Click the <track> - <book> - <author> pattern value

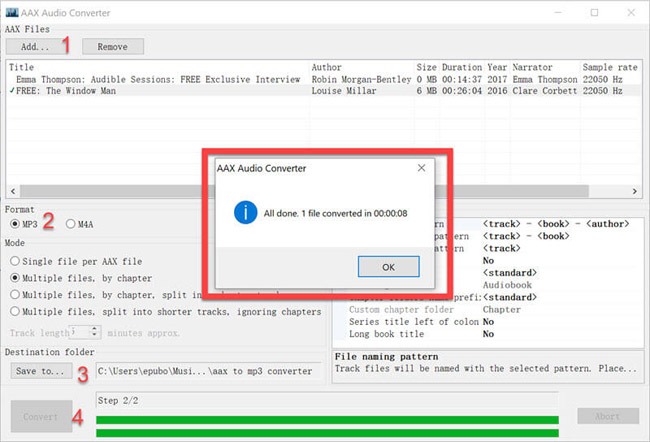click(556, 224)
